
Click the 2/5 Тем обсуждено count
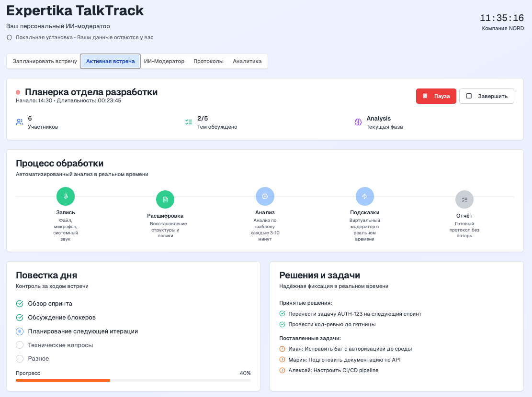click(217, 122)
